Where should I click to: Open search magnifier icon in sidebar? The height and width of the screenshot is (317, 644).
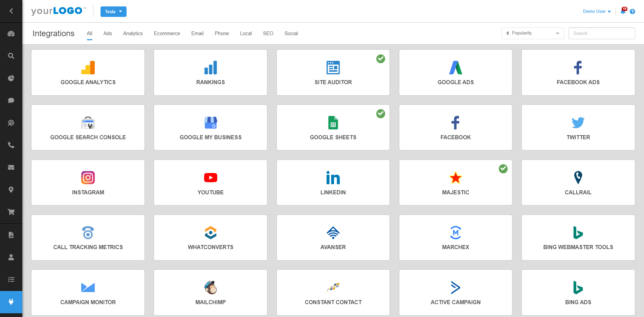(11, 56)
